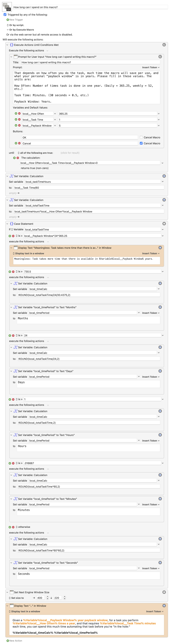Toggle the 'Triggered by any of the following' checkbox
Screen dimensions: 170x644
click(x=5, y=14)
